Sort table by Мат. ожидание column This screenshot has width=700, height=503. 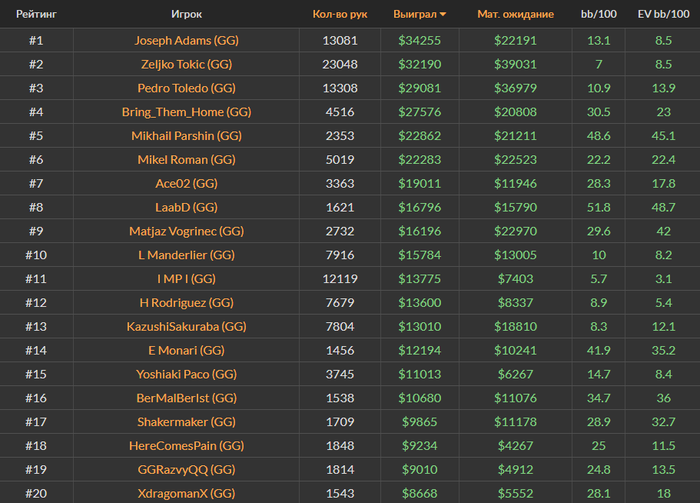click(x=515, y=14)
